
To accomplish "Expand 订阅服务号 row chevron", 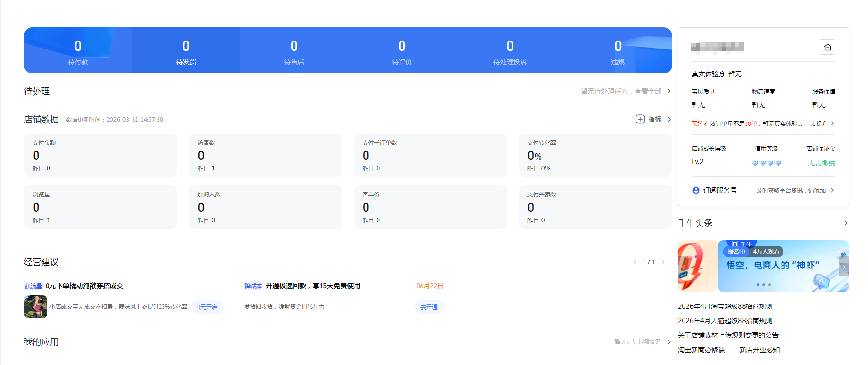I will [832, 190].
